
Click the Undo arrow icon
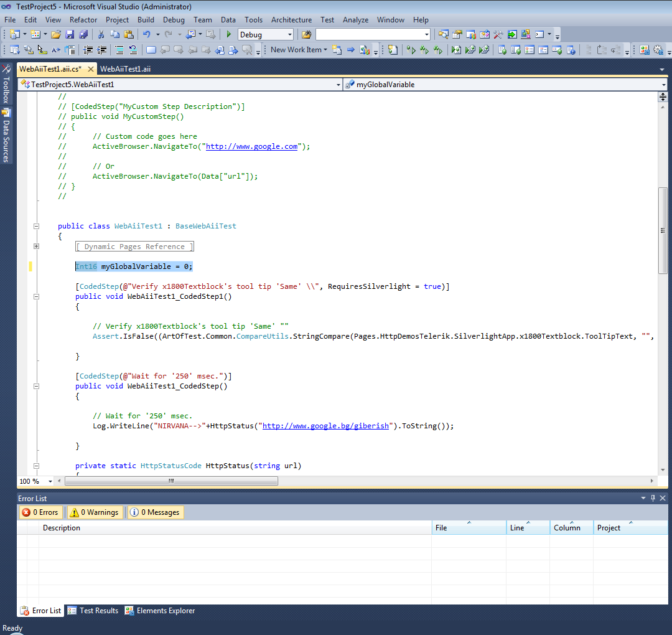pyautogui.click(x=146, y=35)
